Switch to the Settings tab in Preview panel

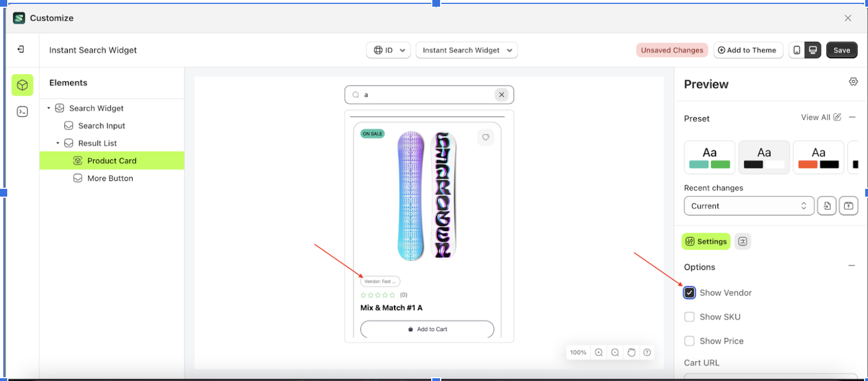coord(706,241)
